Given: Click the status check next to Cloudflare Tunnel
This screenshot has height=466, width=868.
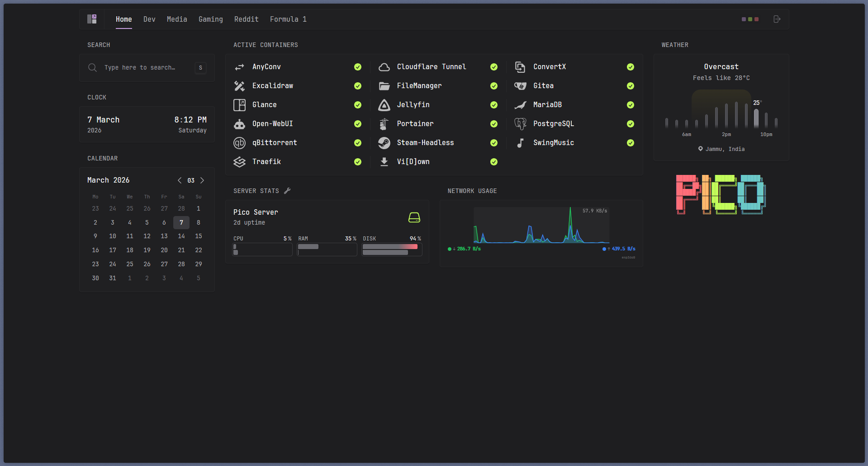Looking at the screenshot, I should [494, 67].
